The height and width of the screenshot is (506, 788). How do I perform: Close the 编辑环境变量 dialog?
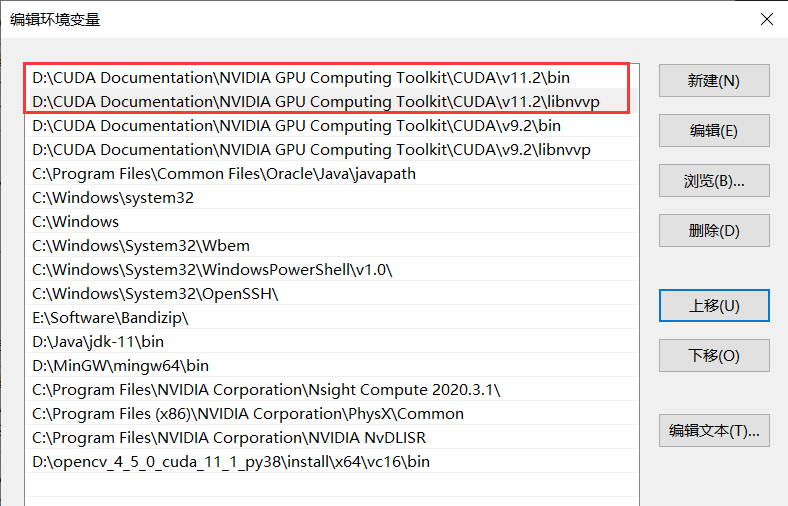click(766, 19)
